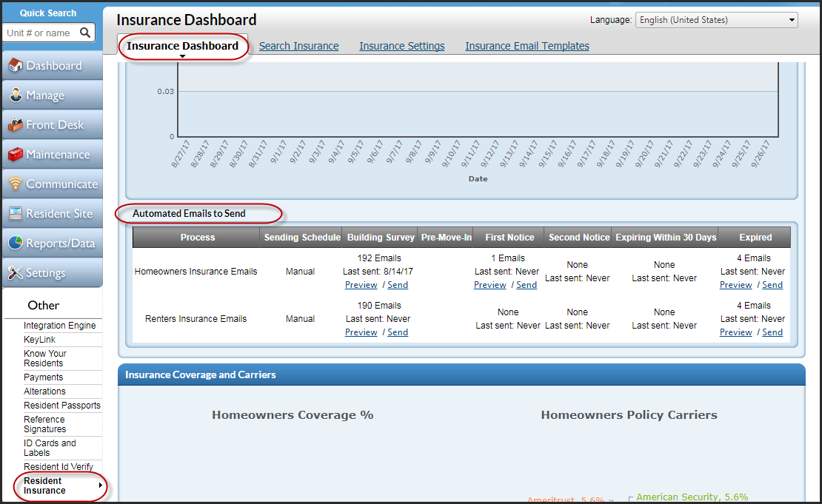Click the Homeowners Policy Carriers chart title
The height and width of the screenshot is (504, 822).
point(629,415)
